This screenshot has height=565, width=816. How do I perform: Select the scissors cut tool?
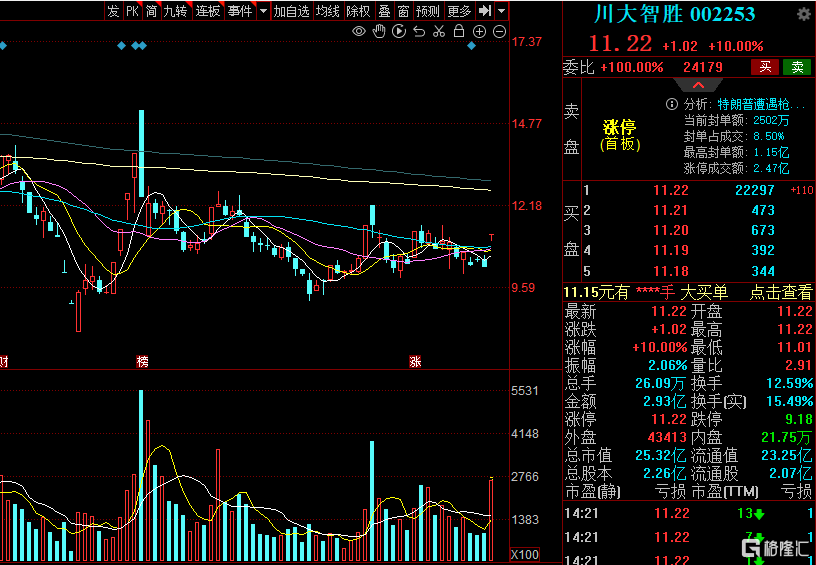(439, 32)
